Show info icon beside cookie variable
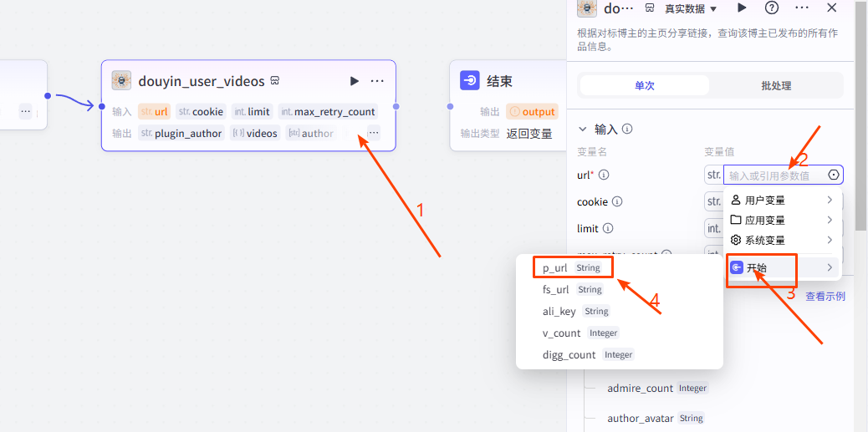 pos(617,202)
